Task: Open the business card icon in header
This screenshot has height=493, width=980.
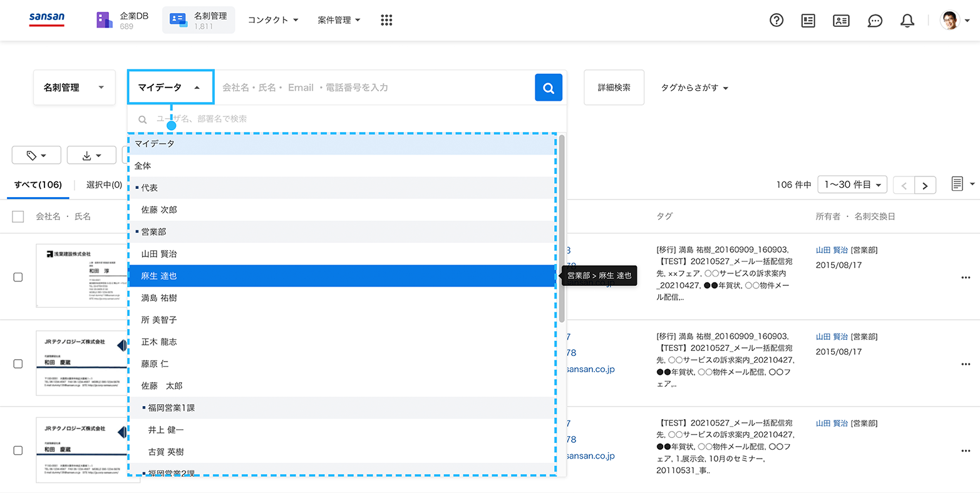Action: (841, 20)
